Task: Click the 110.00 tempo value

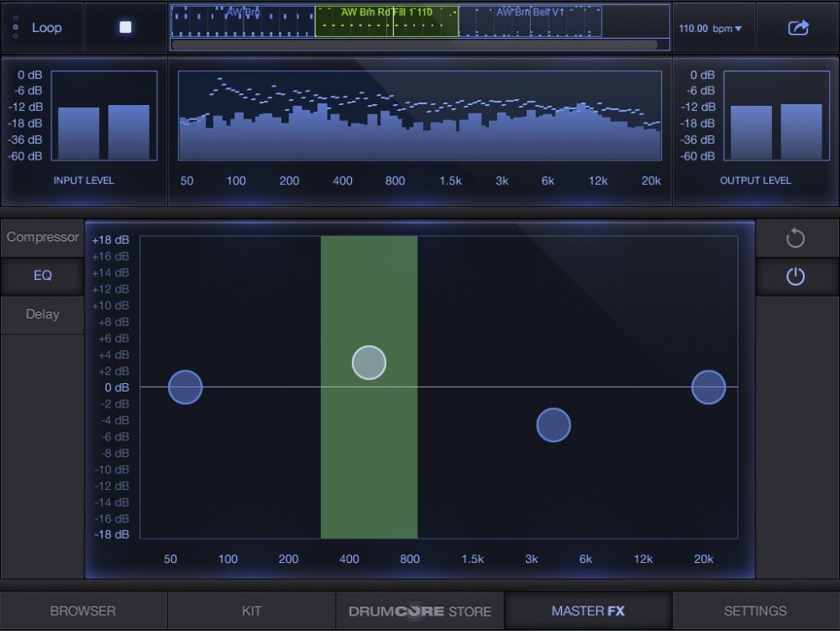Action: point(693,29)
